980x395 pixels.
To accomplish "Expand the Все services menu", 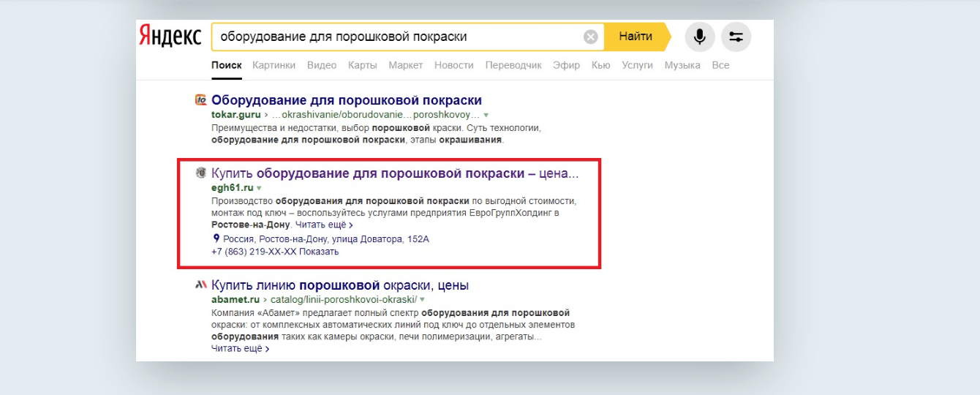I will coord(720,65).
